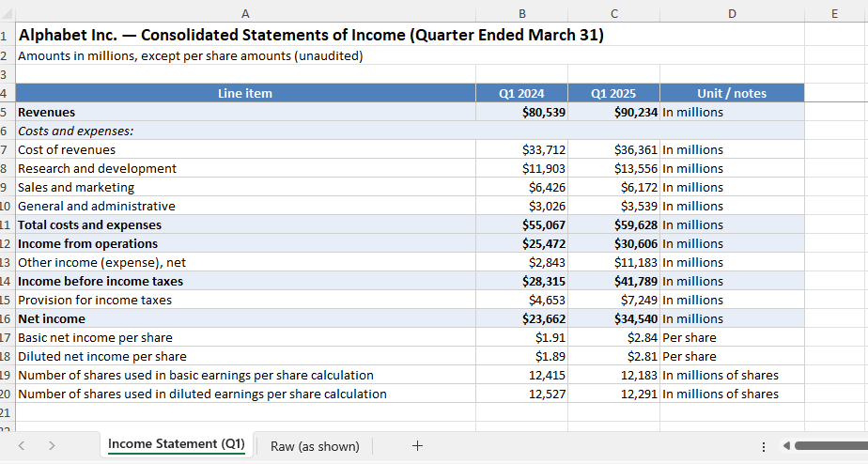The image size is (868, 464).
Task: Select cost of revenues value $36,361
Action: 613,149
